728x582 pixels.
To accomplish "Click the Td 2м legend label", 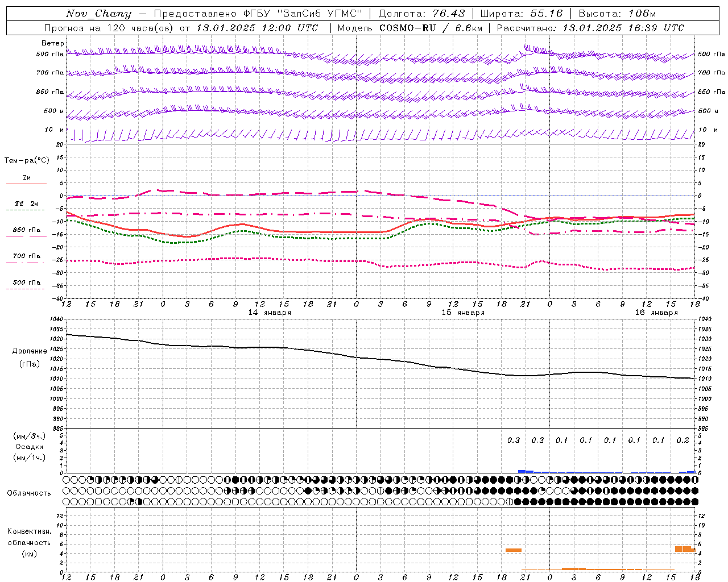I will [x=26, y=203].
